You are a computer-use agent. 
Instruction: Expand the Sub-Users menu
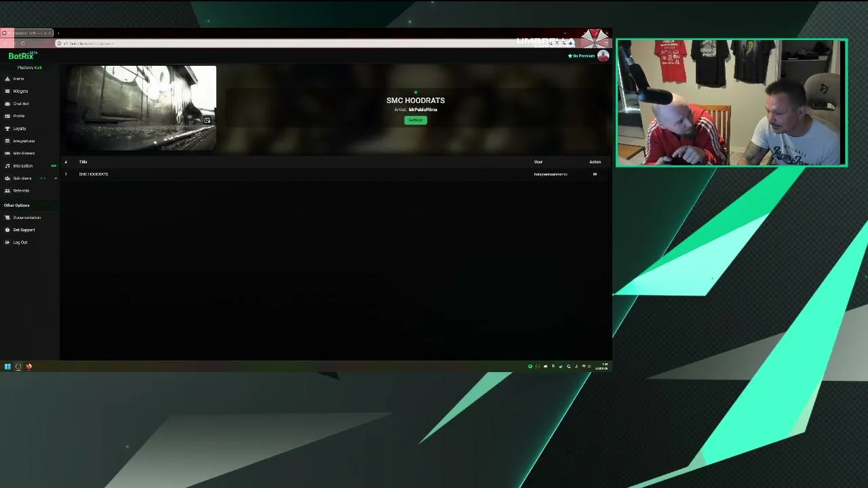[x=56, y=178]
